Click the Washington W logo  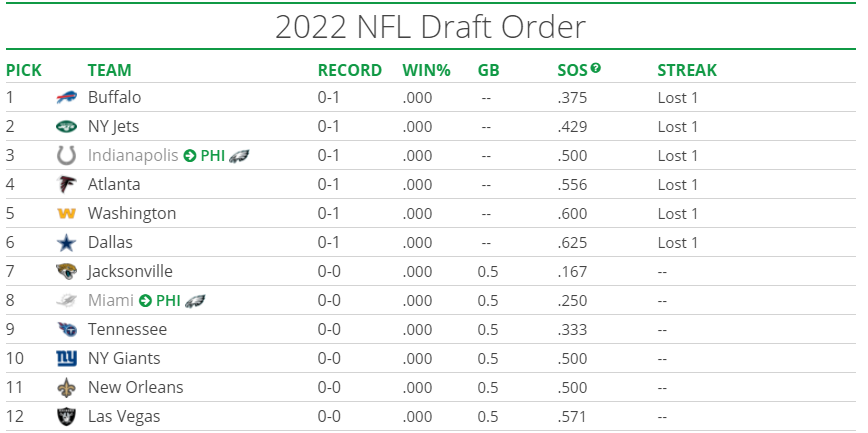[66, 214]
